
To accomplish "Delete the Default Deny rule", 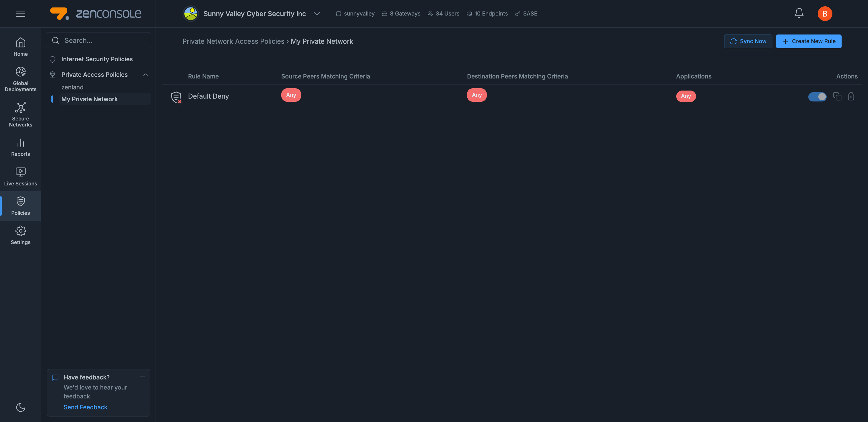I will (x=851, y=97).
